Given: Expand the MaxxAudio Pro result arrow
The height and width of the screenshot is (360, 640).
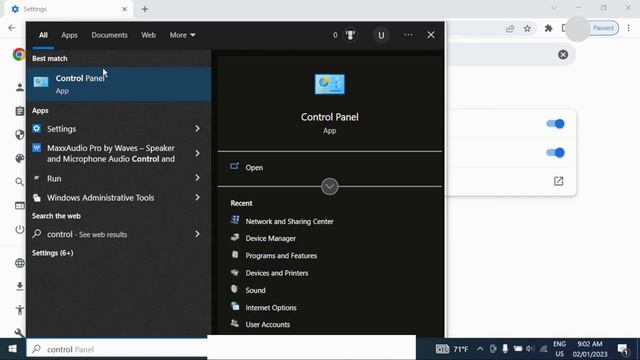Looking at the screenshot, I should 197,153.
